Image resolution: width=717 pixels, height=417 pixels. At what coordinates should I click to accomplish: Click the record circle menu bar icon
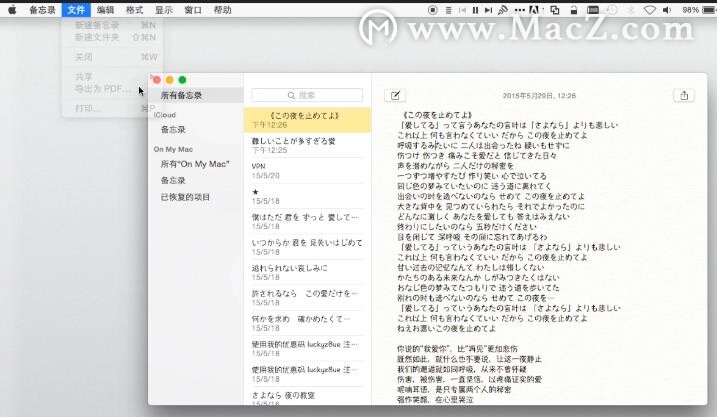click(x=433, y=10)
